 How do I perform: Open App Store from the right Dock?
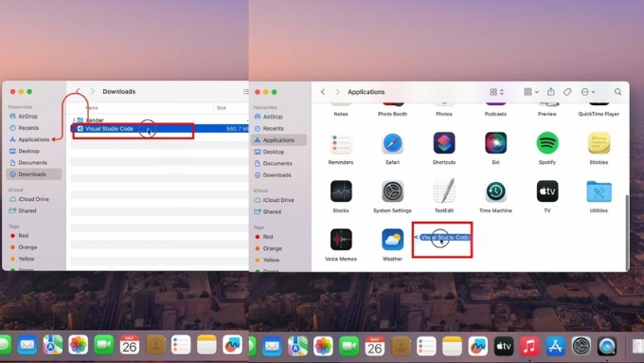tap(555, 346)
